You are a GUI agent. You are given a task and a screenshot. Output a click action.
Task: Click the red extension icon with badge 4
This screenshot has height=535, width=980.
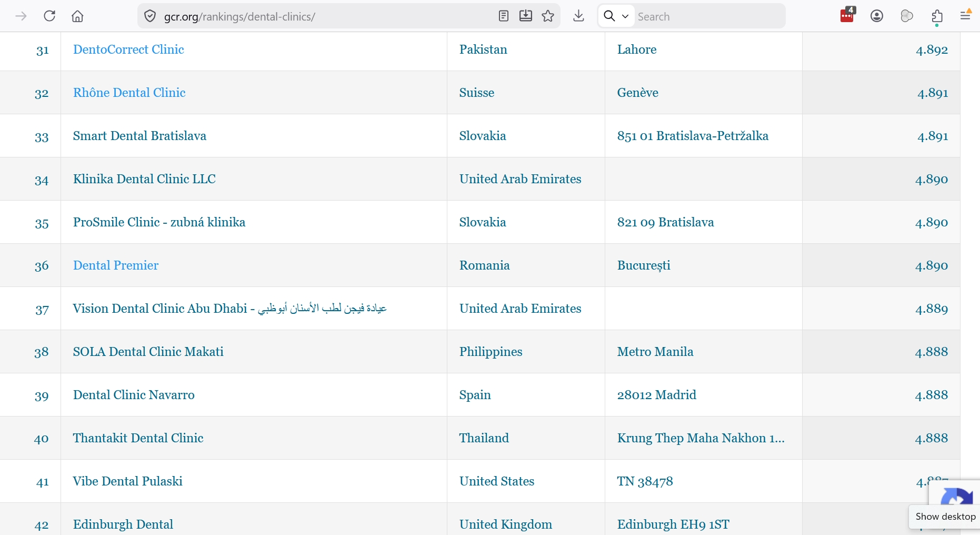(x=848, y=15)
